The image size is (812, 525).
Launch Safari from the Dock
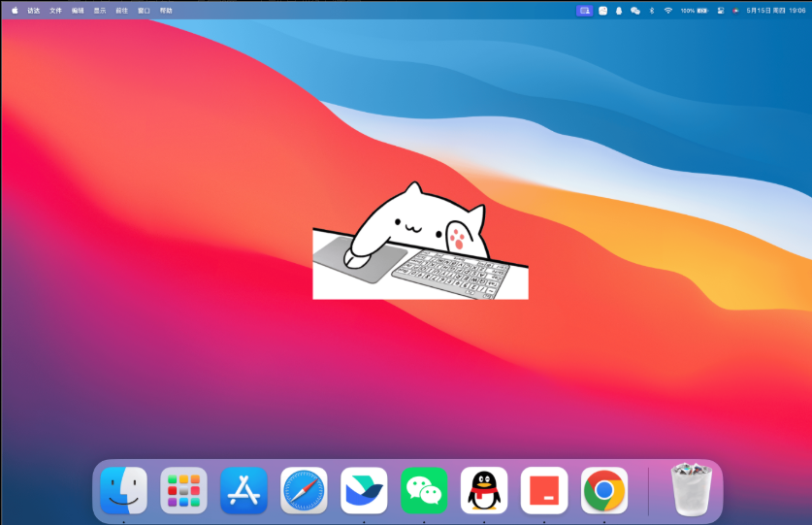click(304, 490)
